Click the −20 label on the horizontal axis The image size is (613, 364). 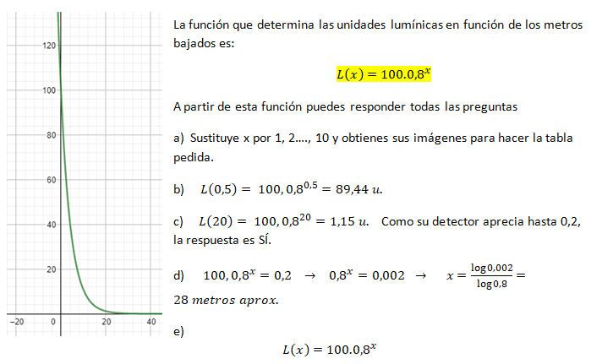pos(15,322)
